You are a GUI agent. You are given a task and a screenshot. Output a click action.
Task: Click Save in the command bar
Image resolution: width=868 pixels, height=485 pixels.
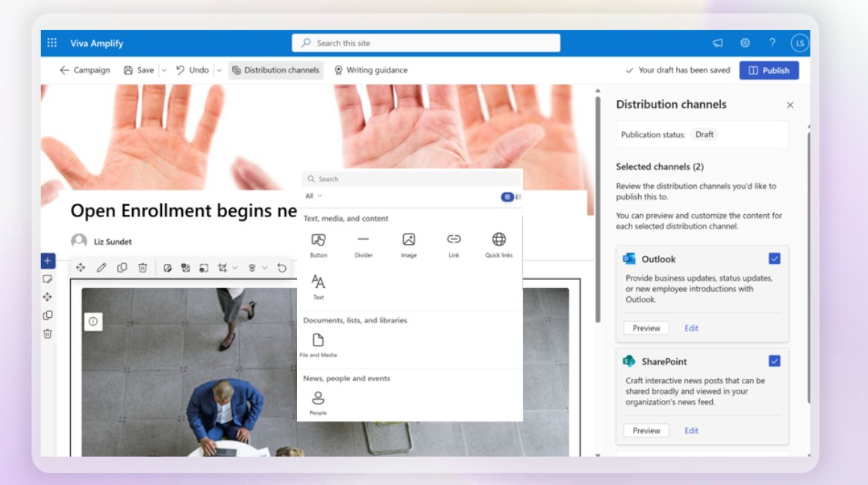click(139, 70)
